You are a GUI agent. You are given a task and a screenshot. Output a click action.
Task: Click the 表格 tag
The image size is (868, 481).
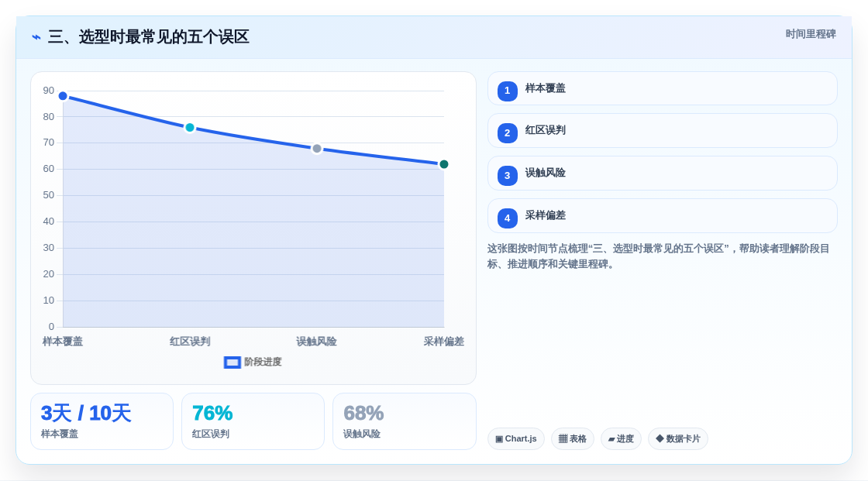pos(573,439)
